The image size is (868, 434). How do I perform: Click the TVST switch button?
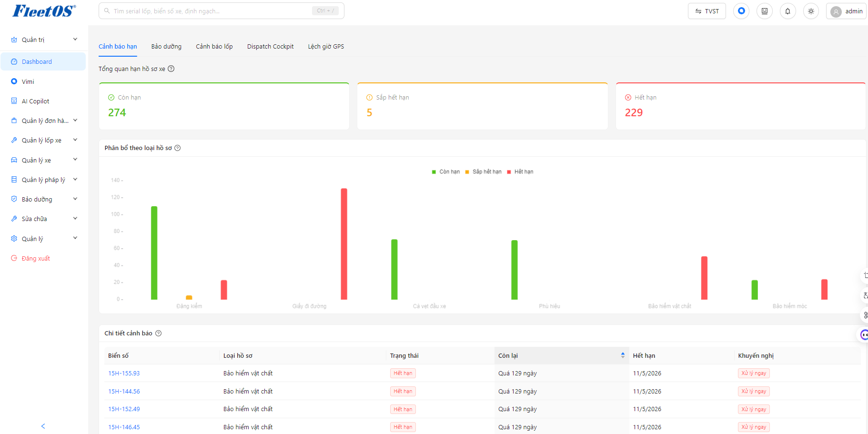[707, 11]
